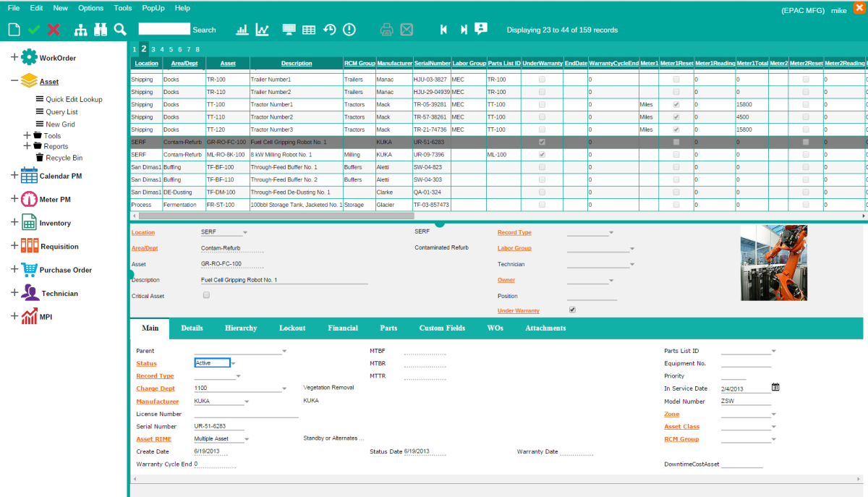Open the hierarchy tree icon in toolbar

[80, 30]
